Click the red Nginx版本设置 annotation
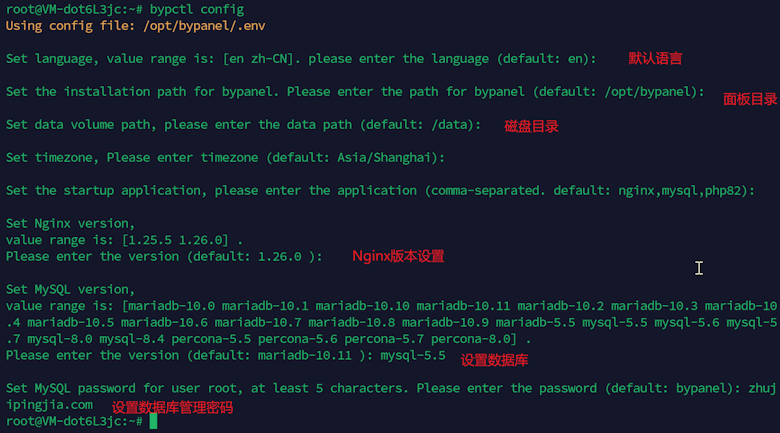 pos(398,256)
